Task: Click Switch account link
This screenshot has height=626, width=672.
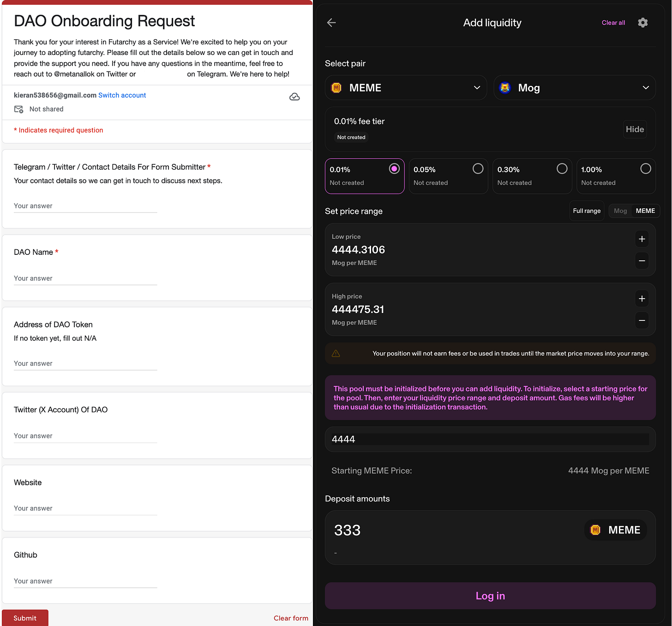Action: pos(122,95)
